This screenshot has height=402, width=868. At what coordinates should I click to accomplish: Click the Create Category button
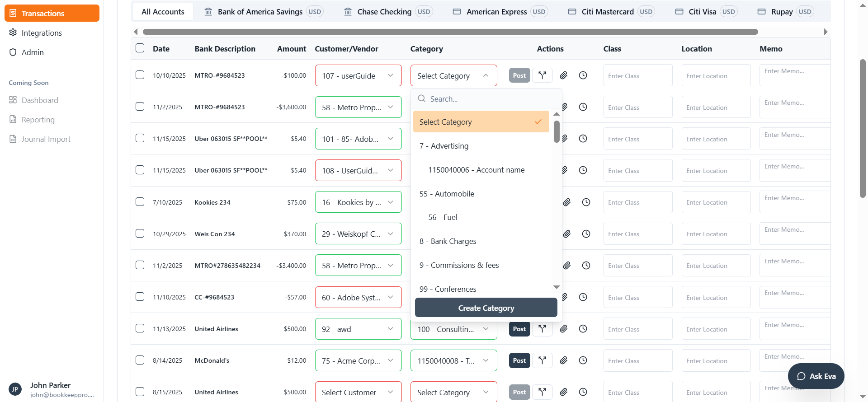486,308
